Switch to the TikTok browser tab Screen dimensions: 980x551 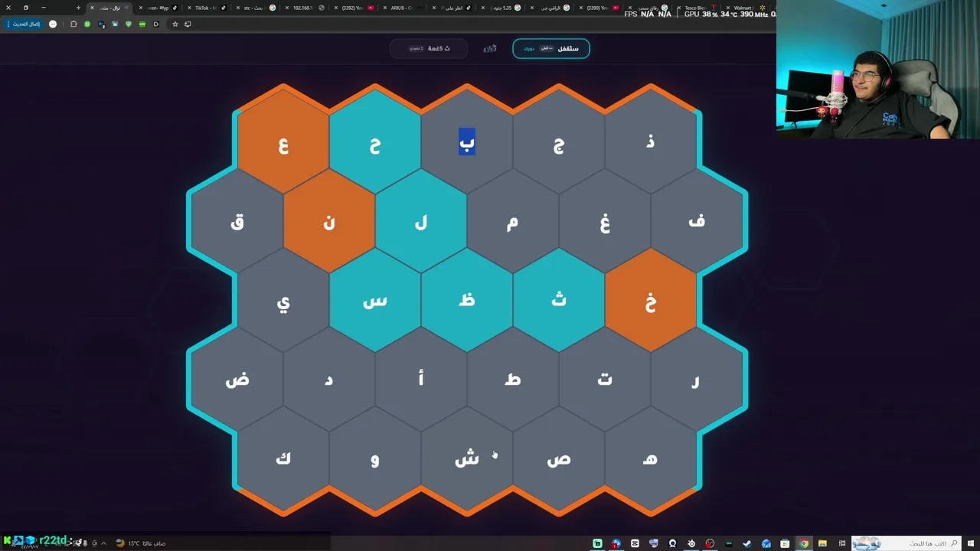click(x=207, y=8)
